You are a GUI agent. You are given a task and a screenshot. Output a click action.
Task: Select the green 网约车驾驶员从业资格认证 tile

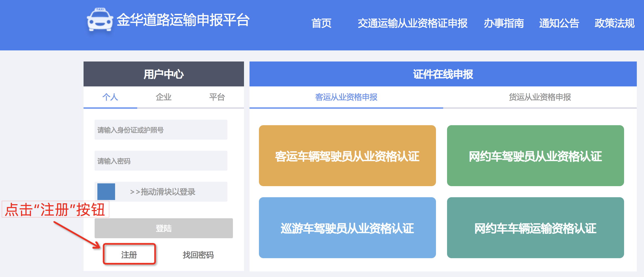click(535, 156)
